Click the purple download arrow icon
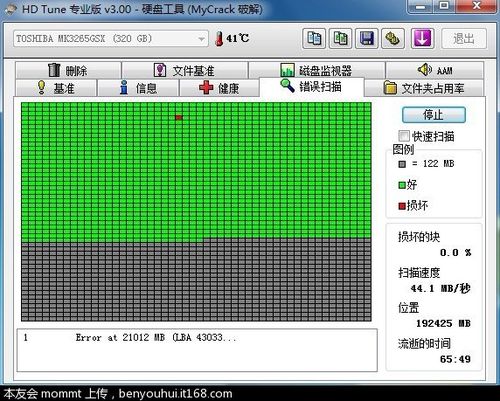500x401 pixels. [423, 39]
